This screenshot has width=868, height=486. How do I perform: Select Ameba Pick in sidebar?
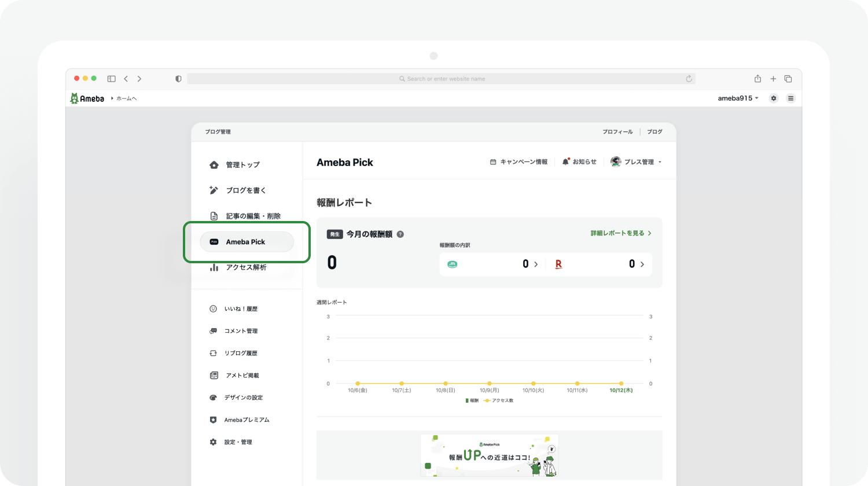247,242
